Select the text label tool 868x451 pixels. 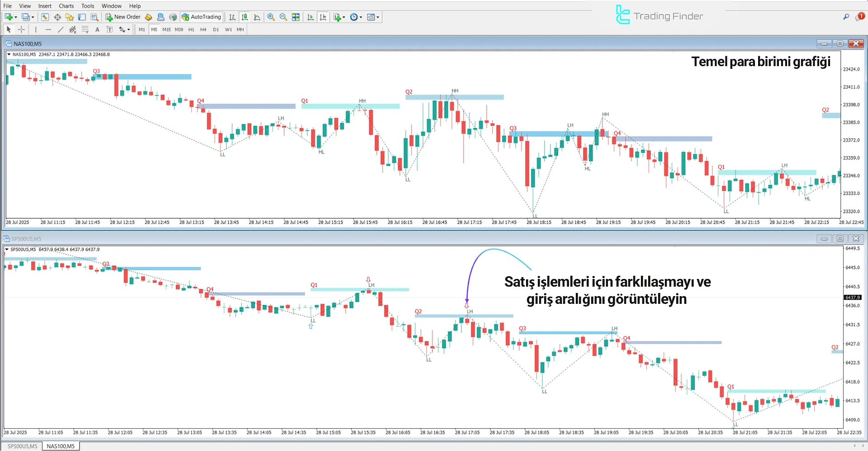click(x=109, y=29)
